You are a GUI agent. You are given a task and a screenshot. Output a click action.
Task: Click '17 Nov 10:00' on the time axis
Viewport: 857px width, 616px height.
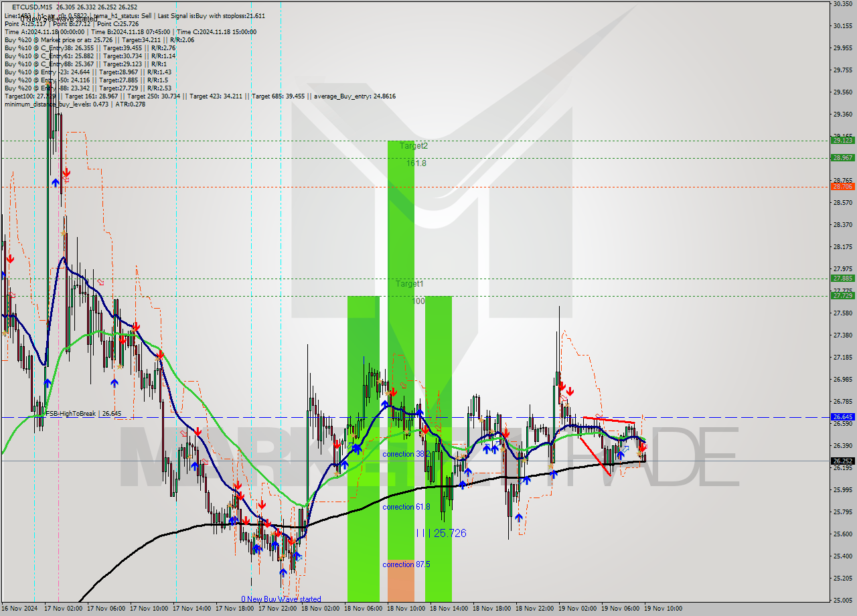coord(149,609)
